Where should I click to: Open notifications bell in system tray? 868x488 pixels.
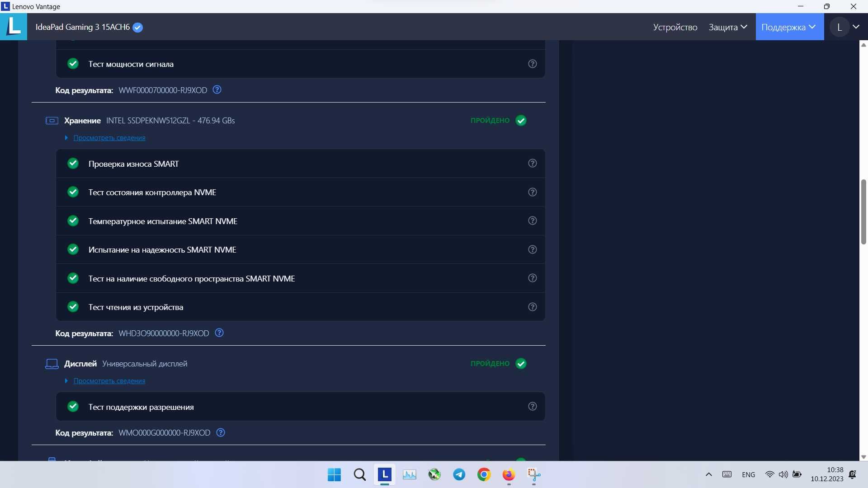tap(853, 474)
